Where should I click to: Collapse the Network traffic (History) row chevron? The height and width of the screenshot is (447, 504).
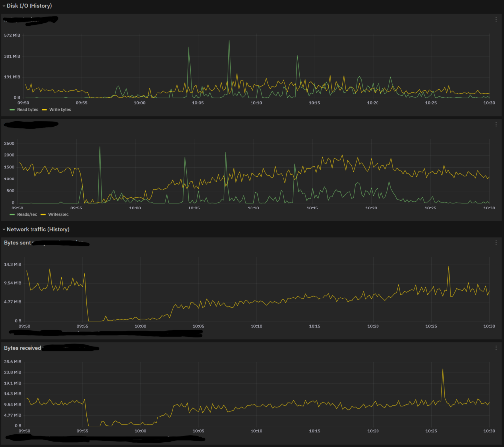click(x=4, y=229)
